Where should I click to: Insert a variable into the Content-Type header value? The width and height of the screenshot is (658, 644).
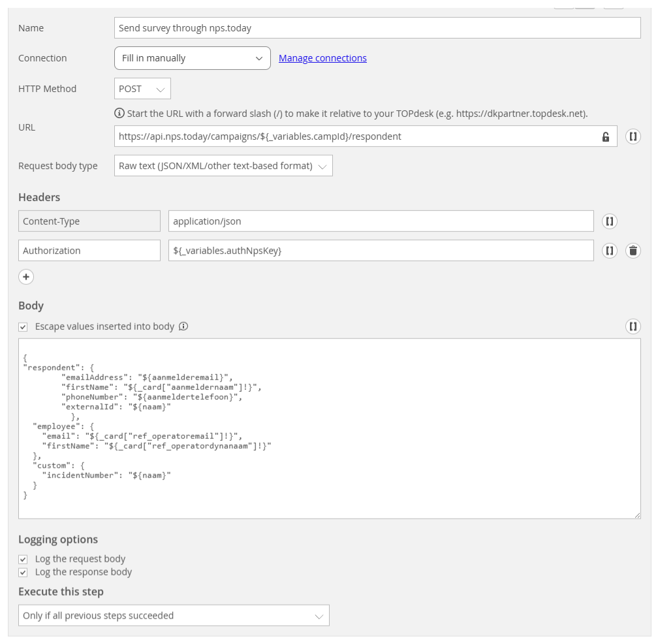609,221
